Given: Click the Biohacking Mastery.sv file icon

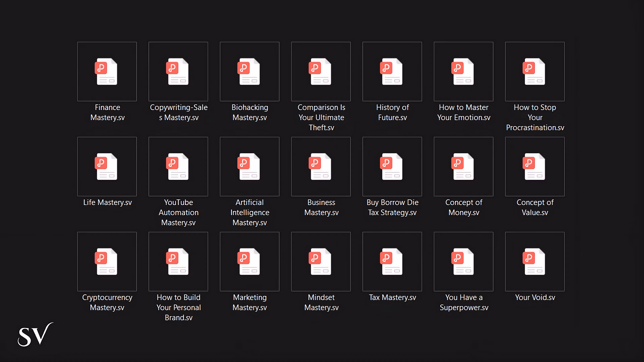Looking at the screenshot, I should 250,71.
